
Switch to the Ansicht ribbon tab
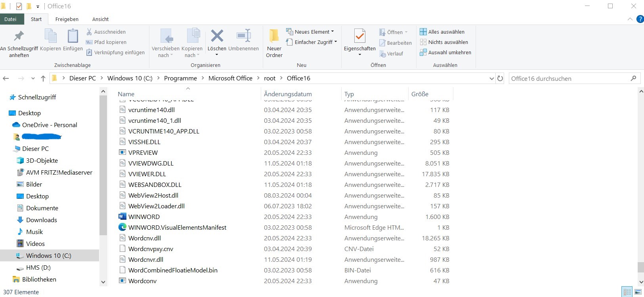(100, 19)
